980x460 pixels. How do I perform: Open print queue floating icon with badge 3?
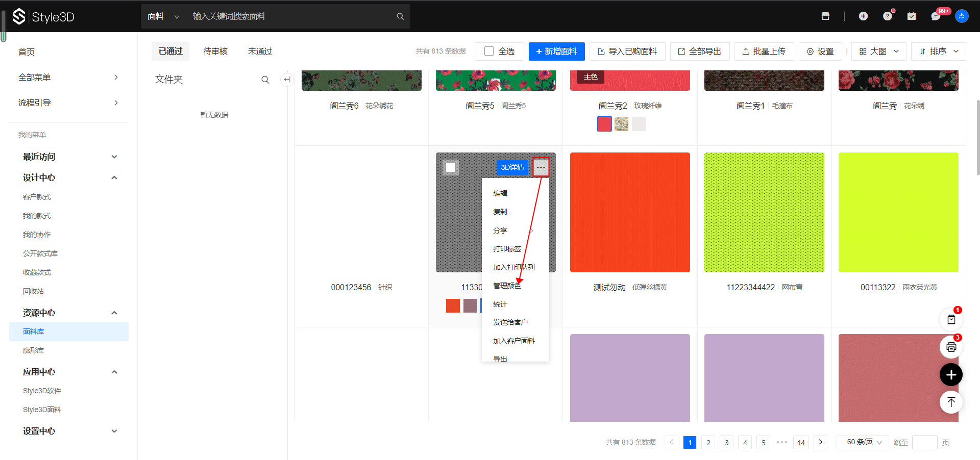tap(951, 347)
